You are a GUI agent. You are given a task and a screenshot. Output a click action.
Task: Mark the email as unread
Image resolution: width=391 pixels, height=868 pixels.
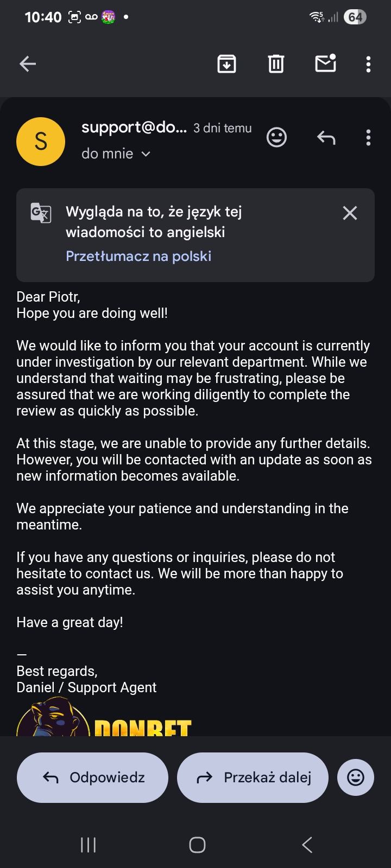coord(325,63)
